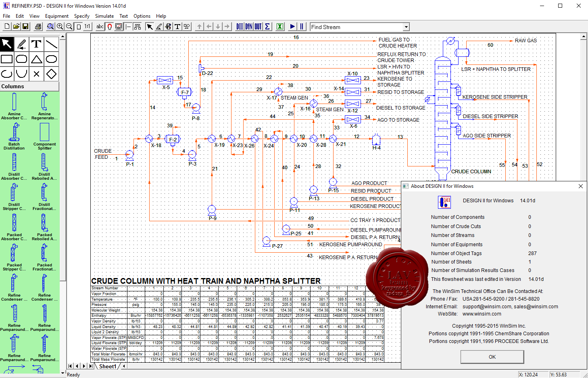This screenshot has height=378, width=588.
Task: Click heater H-4 on the flowsheet
Action: [376, 139]
